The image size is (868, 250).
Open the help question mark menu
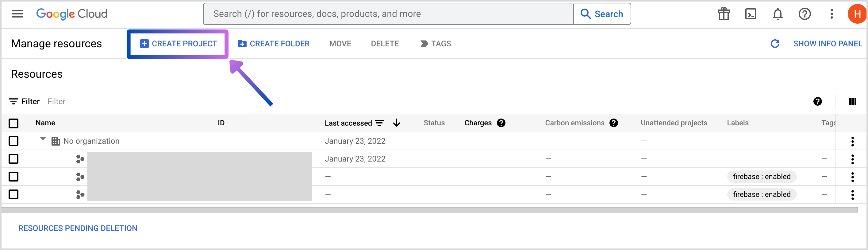coord(804,14)
